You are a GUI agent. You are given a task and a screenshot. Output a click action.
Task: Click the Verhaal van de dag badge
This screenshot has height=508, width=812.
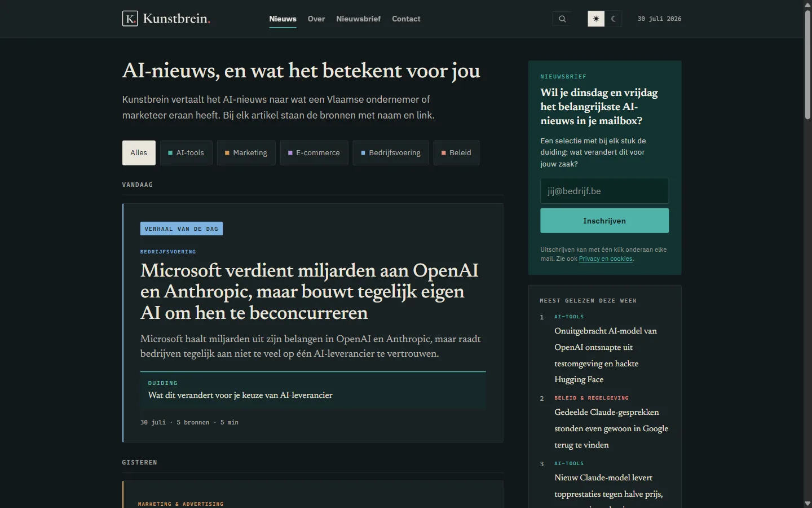coord(182,229)
